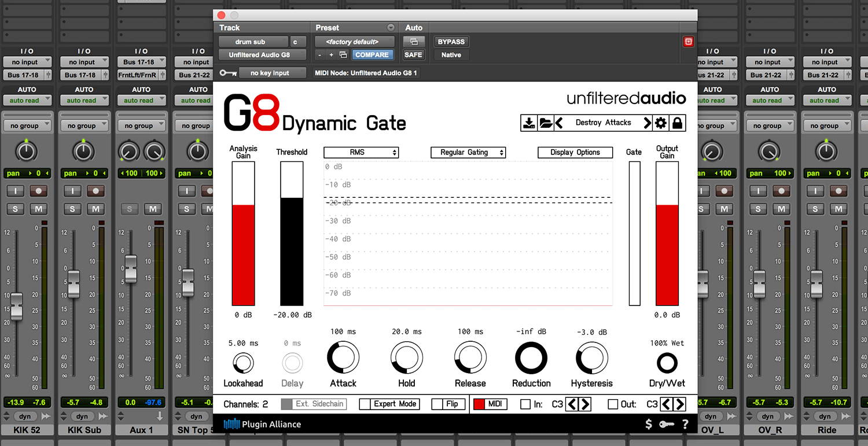Click the SAFE button
The height and width of the screenshot is (446, 868).
pos(413,55)
